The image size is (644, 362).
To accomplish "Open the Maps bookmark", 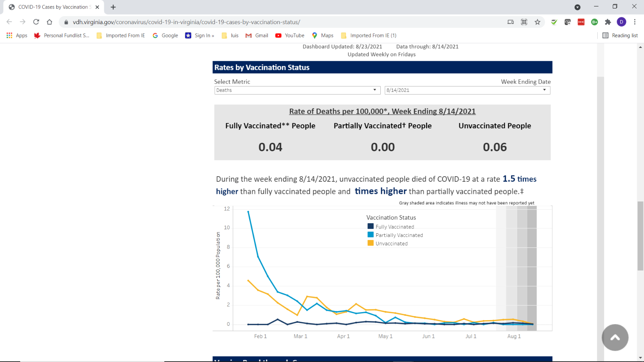I will coord(323,35).
